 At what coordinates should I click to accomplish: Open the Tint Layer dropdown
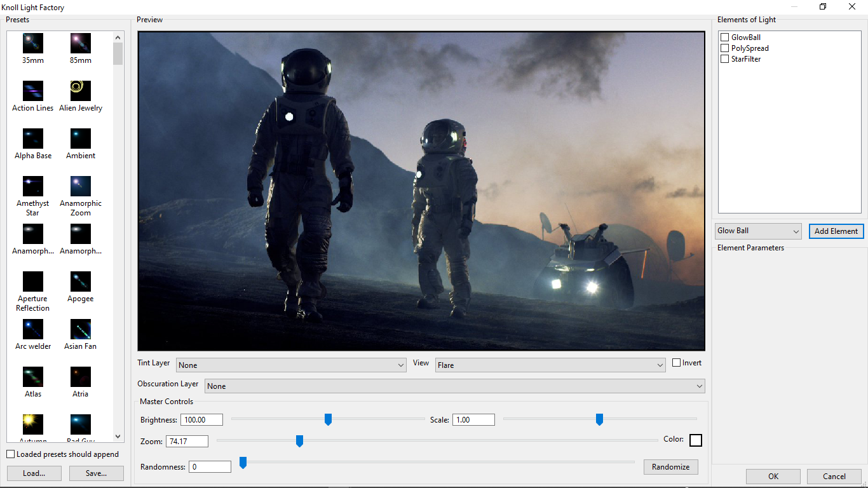coord(291,365)
